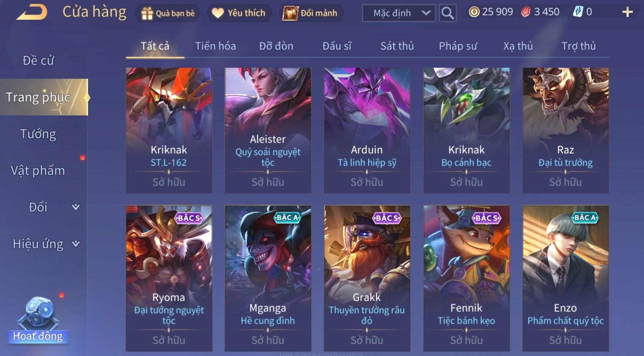This screenshot has height=356, width=644.
Task: Open the search magnifier icon
Action: click(x=447, y=13)
